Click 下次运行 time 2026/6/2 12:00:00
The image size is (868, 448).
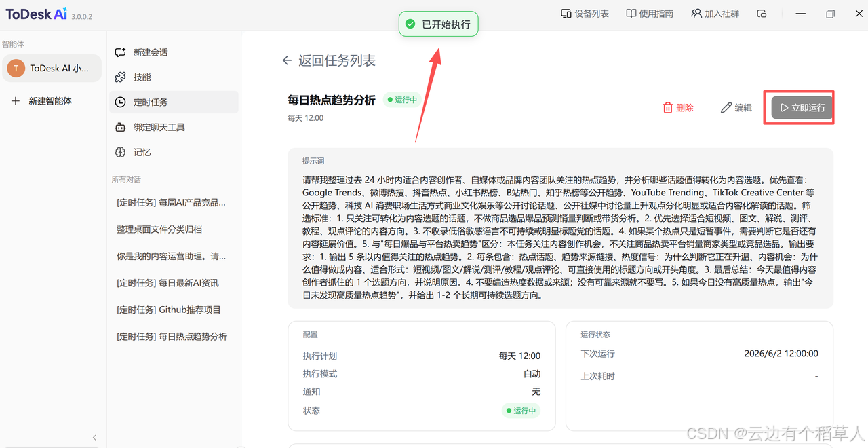click(x=781, y=354)
